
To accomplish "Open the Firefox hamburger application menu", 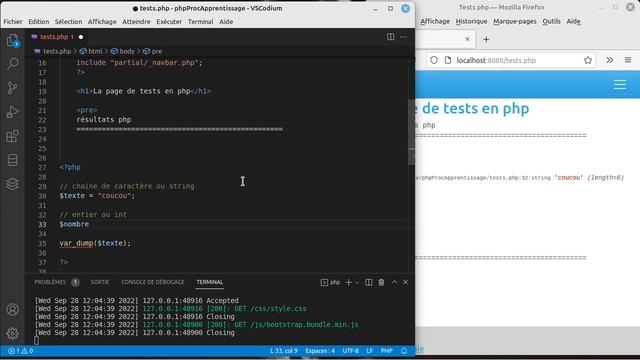I will click(x=628, y=60).
